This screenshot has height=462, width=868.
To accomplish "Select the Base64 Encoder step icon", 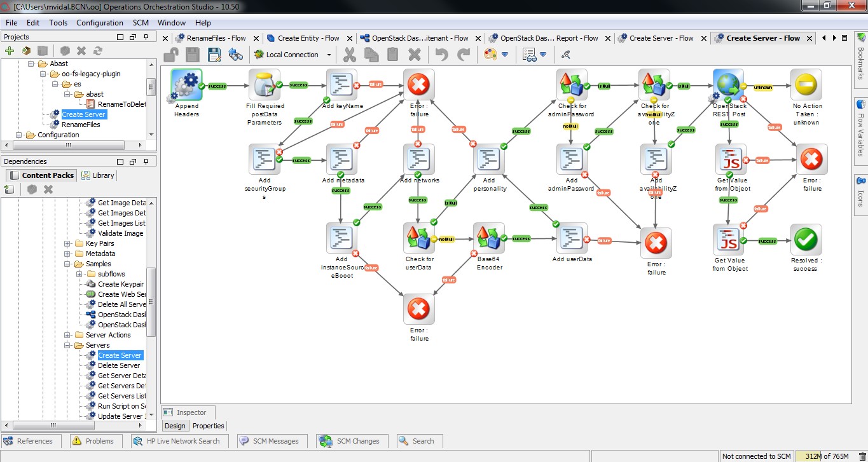I will [489, 239].
